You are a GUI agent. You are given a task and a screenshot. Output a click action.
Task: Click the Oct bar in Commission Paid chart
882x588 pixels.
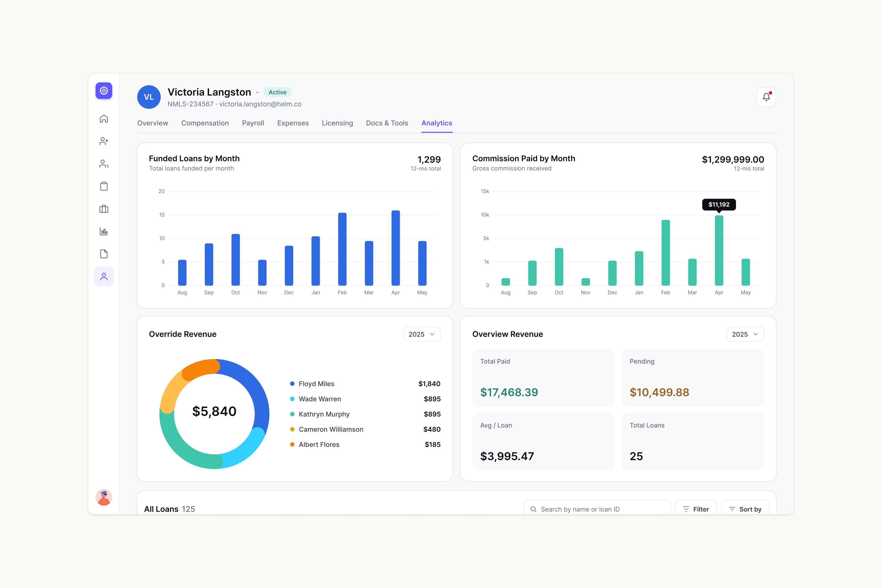tap(559, 267)
